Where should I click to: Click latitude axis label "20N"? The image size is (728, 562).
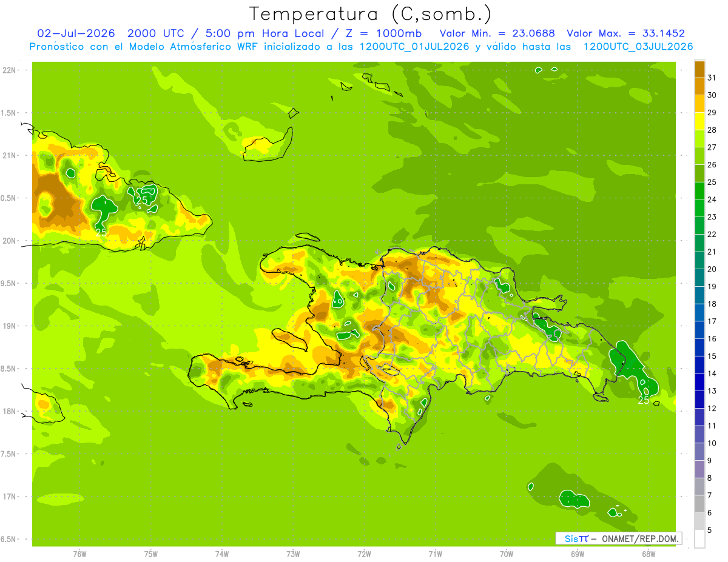[x=10, y=241]
